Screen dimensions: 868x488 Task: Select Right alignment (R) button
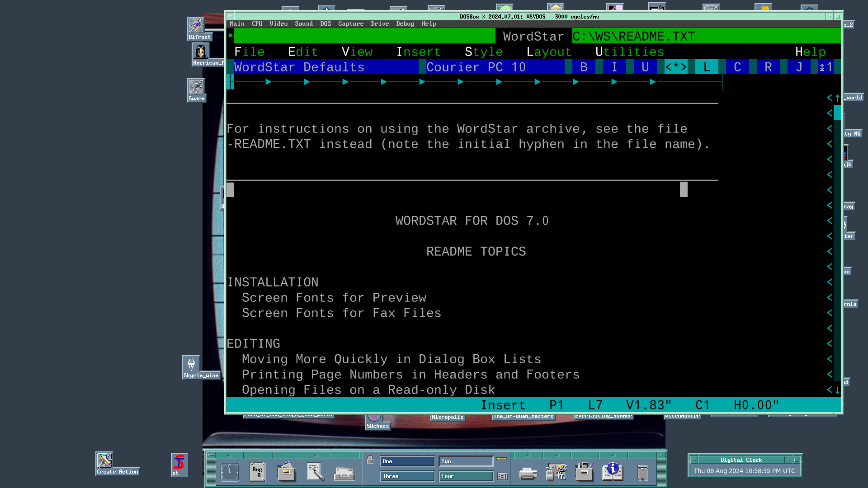click(768, 67)
